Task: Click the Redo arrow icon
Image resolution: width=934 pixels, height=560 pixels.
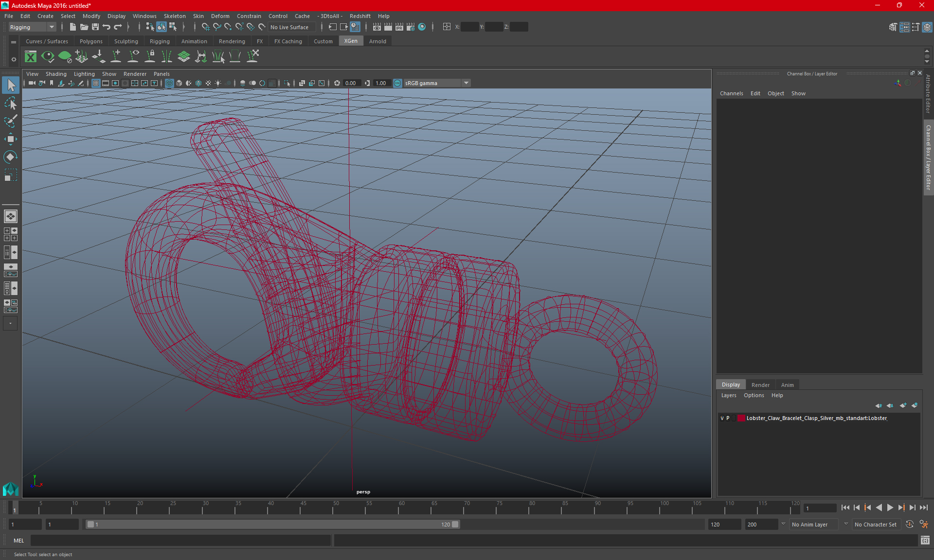Action: pos(118,27)
